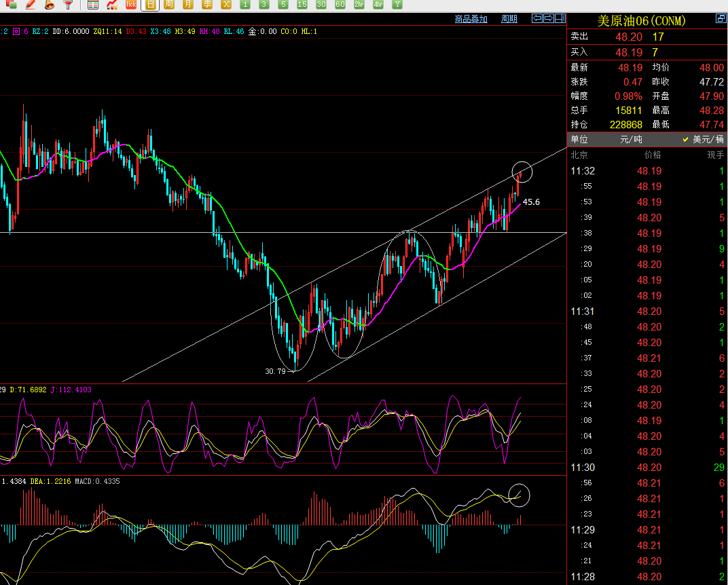Open the 周期 period menu
Viewport: 728px width, 585px height.
tap(509, 19)
